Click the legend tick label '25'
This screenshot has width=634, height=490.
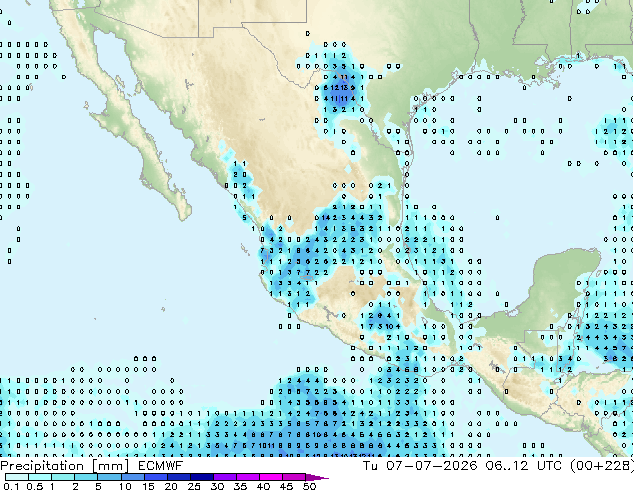click(194, 486)
